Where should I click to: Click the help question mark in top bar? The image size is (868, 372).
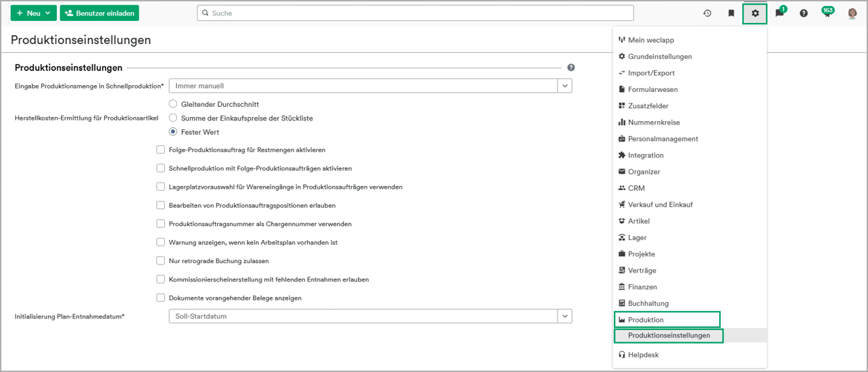804,14
